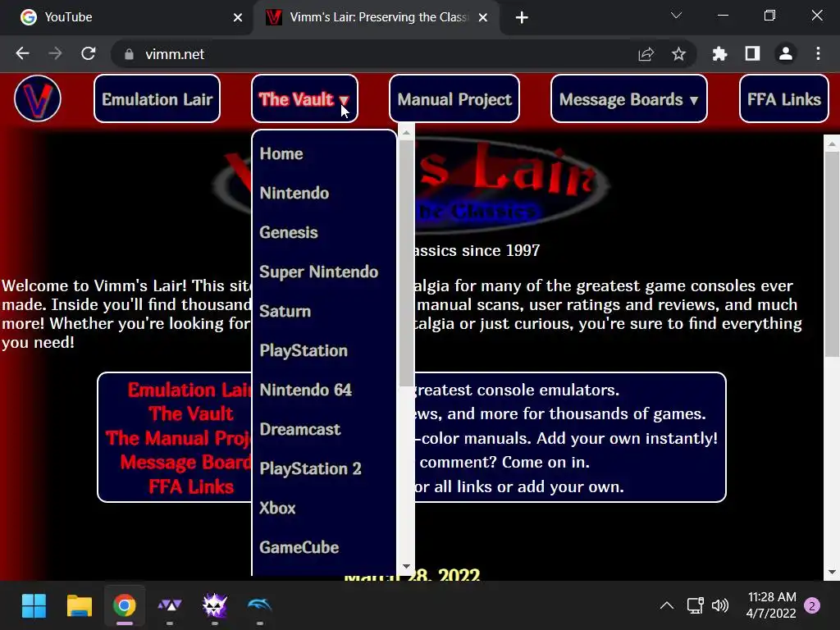840x630 pixels.
Task: Choose GameCube from the dropdown
Action: 323,547
